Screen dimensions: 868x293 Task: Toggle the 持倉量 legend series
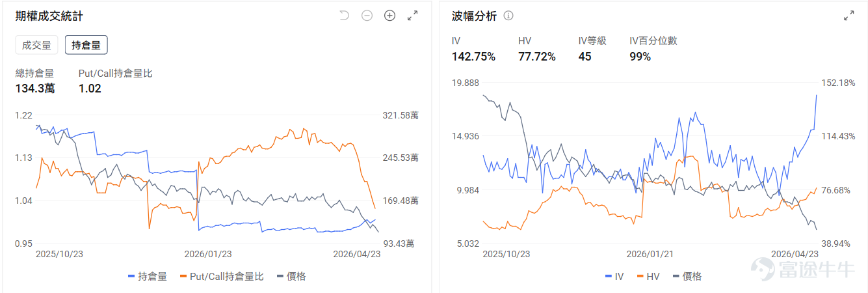tap(148, 276)
